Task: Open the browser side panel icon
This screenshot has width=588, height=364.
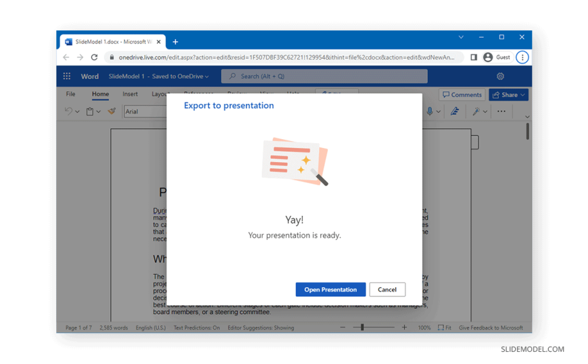Action: pos(474,57)
